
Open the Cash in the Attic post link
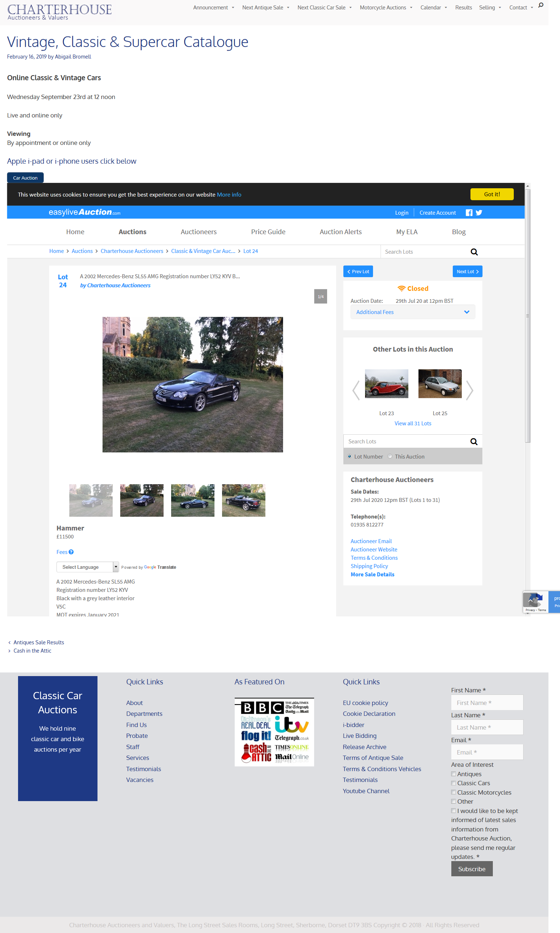(32, 650)
